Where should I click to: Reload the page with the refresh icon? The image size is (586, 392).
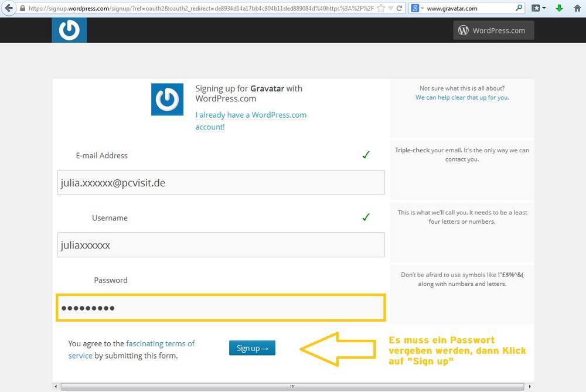pyautogui.click(x=400, y=8)
